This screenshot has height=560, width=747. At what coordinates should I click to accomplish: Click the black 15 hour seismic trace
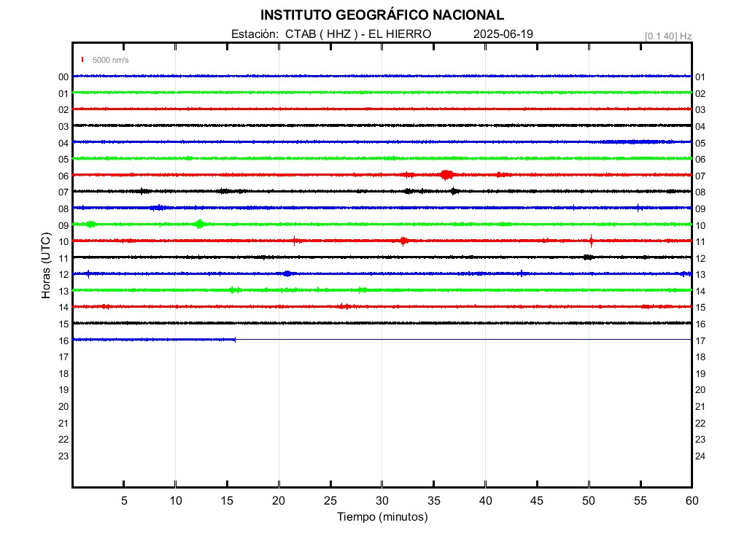(382, 323)
